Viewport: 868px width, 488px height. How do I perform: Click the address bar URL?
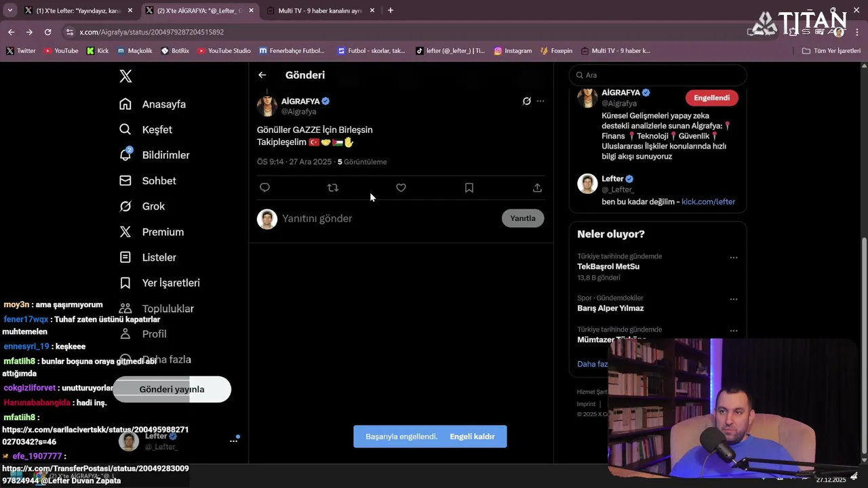(x=151, y=32)
